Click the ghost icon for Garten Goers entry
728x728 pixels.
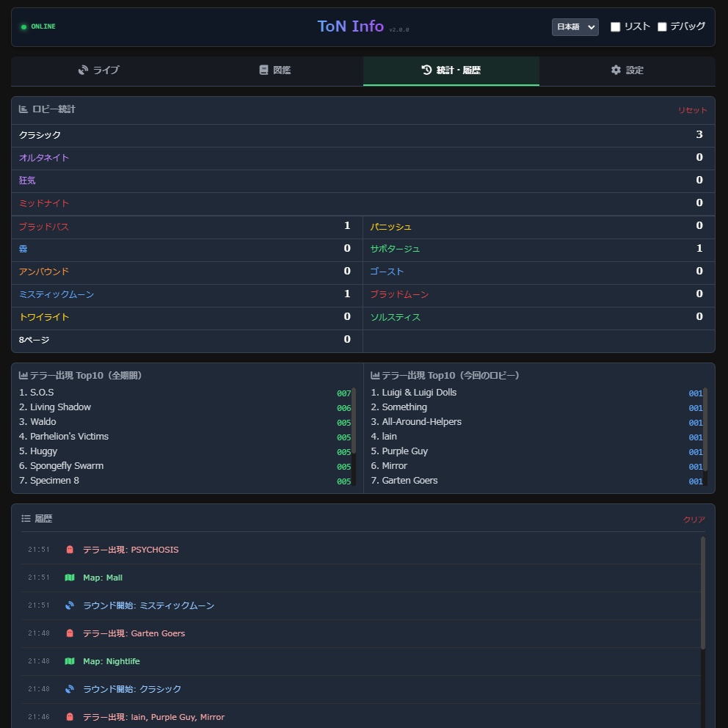point(70,633)
